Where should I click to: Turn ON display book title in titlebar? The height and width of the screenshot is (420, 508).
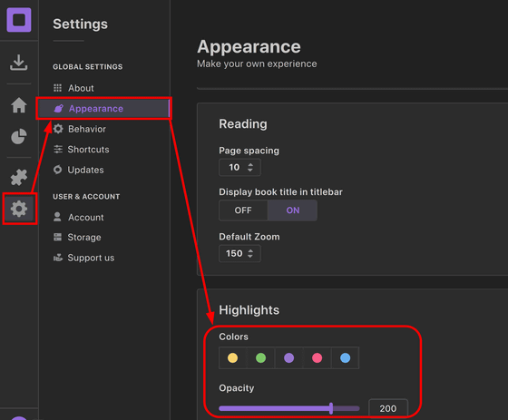coord(292,210)
